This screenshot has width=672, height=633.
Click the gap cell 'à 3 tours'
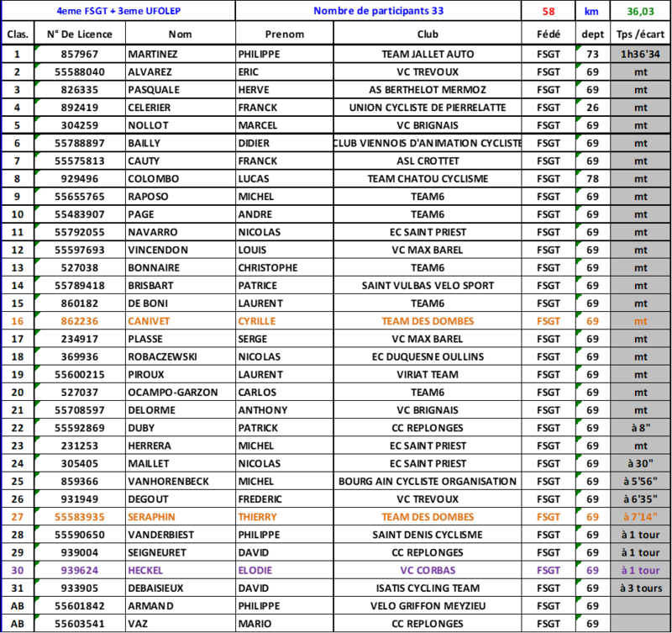point(640,588)
